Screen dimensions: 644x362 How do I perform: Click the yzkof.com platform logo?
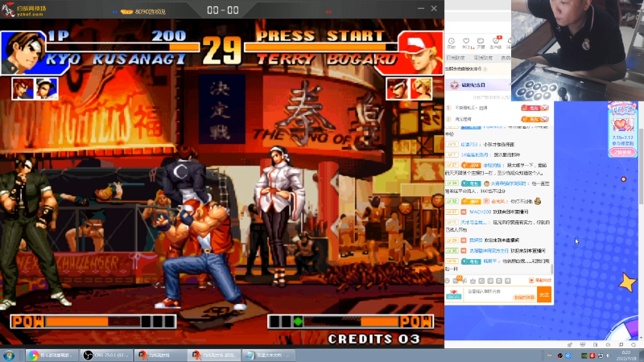click(24, 10)
